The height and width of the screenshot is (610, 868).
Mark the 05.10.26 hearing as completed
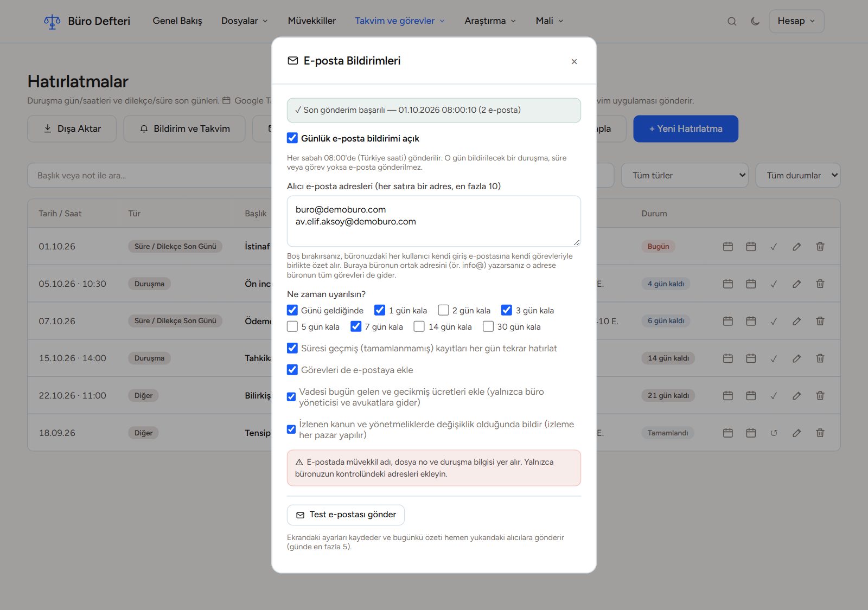pos(774,284)
